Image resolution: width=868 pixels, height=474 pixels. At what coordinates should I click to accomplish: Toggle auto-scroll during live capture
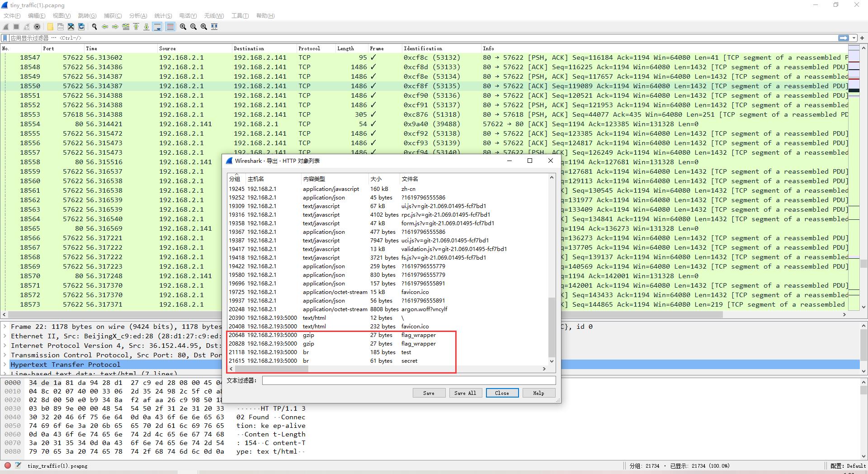157,27
